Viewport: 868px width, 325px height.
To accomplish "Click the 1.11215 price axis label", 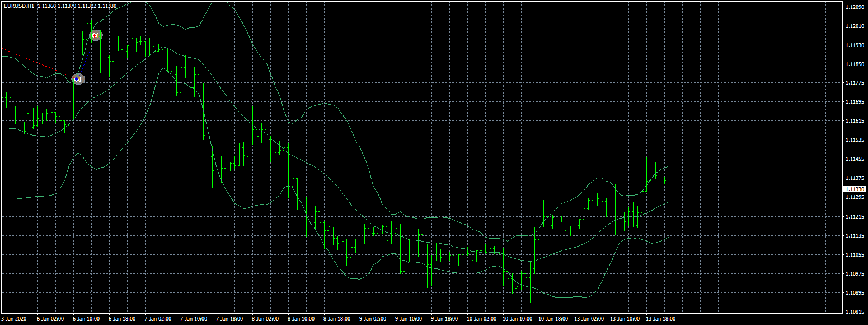I will (x=855, y=217).
